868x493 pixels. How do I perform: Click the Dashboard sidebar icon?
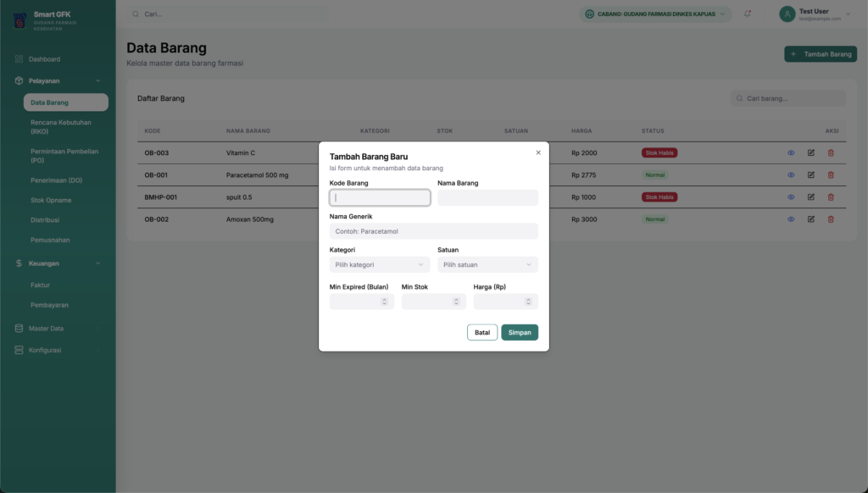pyautogui.click(x=19, y=59)
